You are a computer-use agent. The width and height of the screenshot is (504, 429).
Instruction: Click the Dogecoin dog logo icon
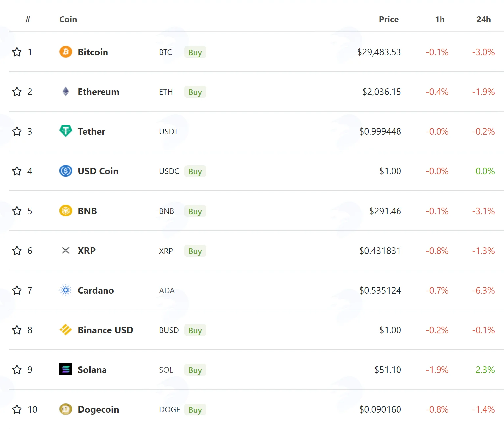(66, 409)
